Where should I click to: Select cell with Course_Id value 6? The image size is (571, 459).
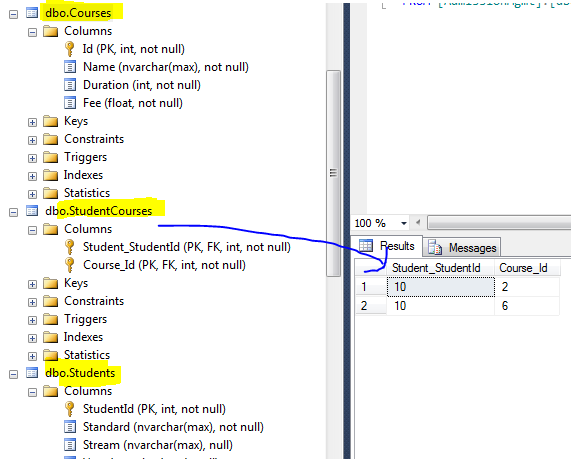tap(527, 306)
